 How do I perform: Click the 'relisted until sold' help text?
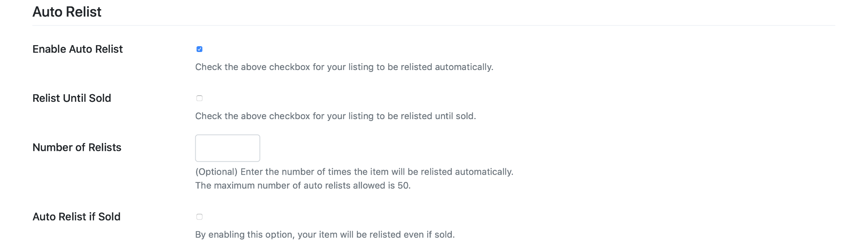click(x=335, y=116)
